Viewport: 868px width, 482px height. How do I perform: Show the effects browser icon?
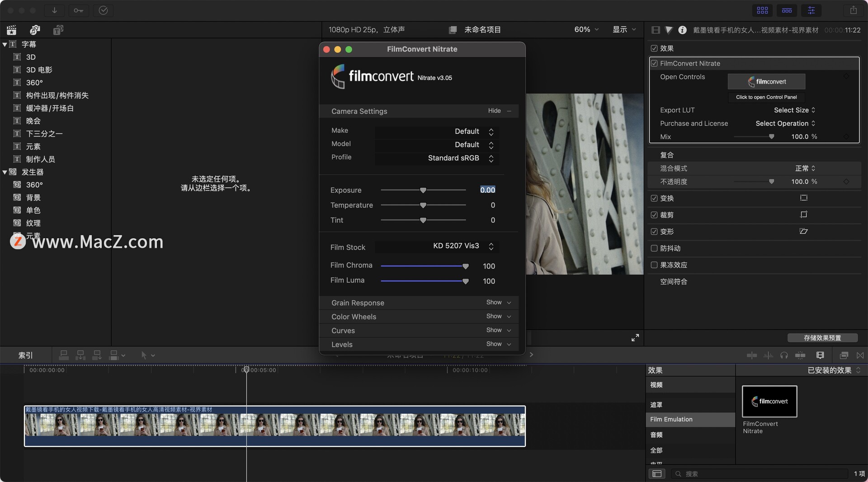pos(844,355)
